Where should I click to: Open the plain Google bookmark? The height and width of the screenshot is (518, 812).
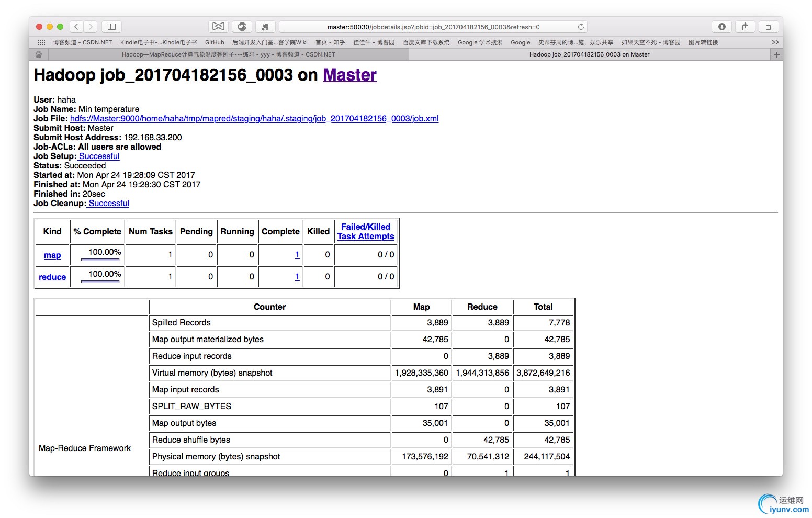(520, 42)
